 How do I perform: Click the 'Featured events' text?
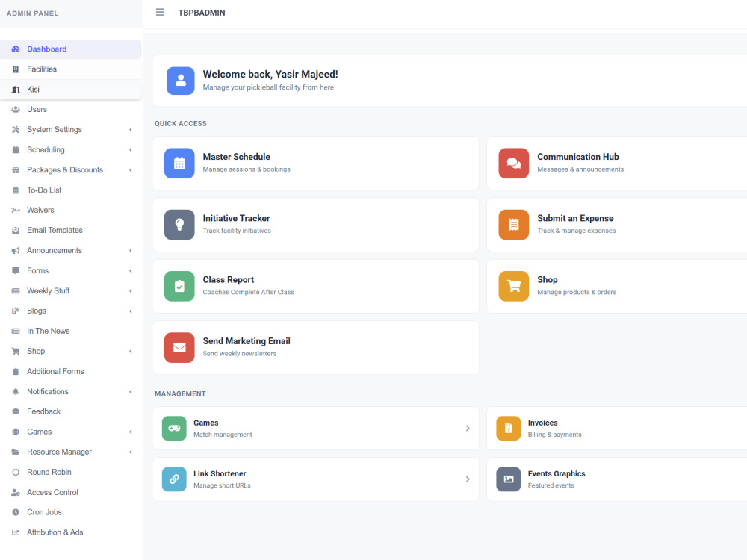[551, 485]
